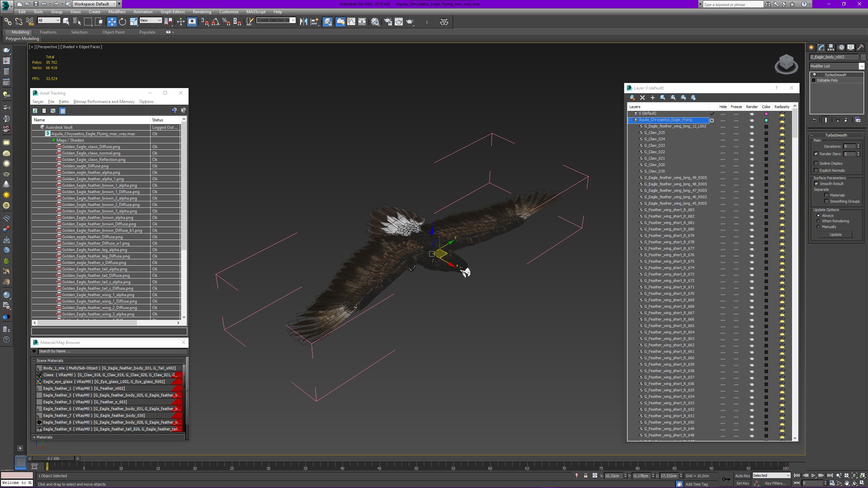This screenshot has width=868, height=488.
Task: Click the time slider 0 / 100 handle
Action: pos(53,459)
